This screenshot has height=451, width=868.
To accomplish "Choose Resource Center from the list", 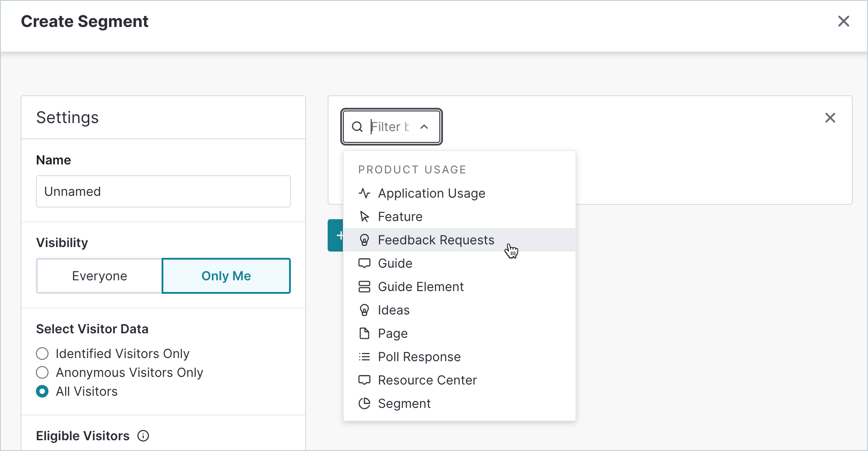I will tap(427, 380).
